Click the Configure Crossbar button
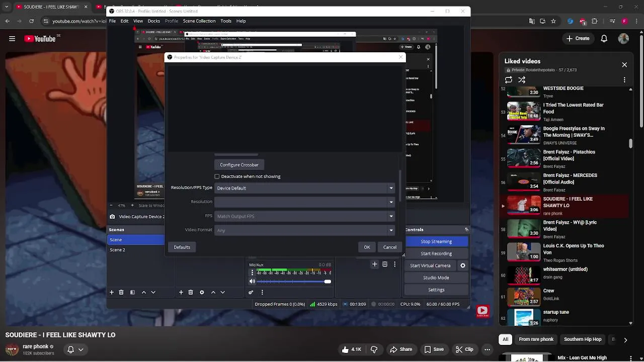This screenshot has width=644, height=362. 239,165
